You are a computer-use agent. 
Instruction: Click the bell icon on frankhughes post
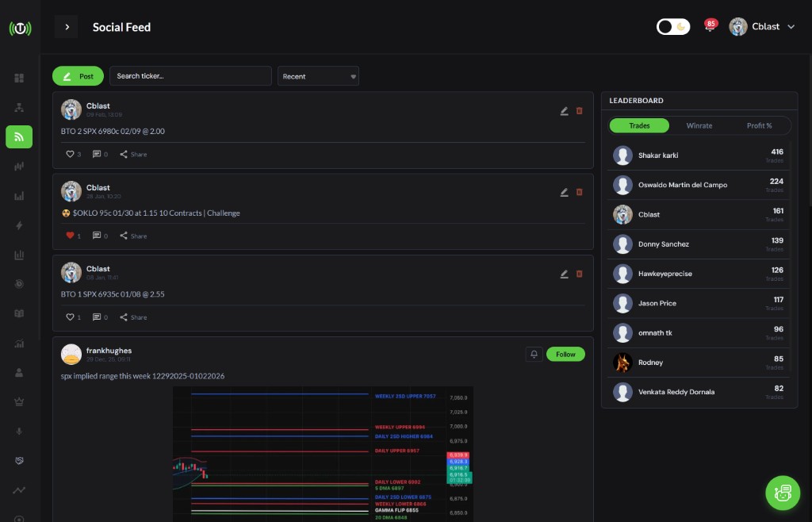(x=534, y=354)
